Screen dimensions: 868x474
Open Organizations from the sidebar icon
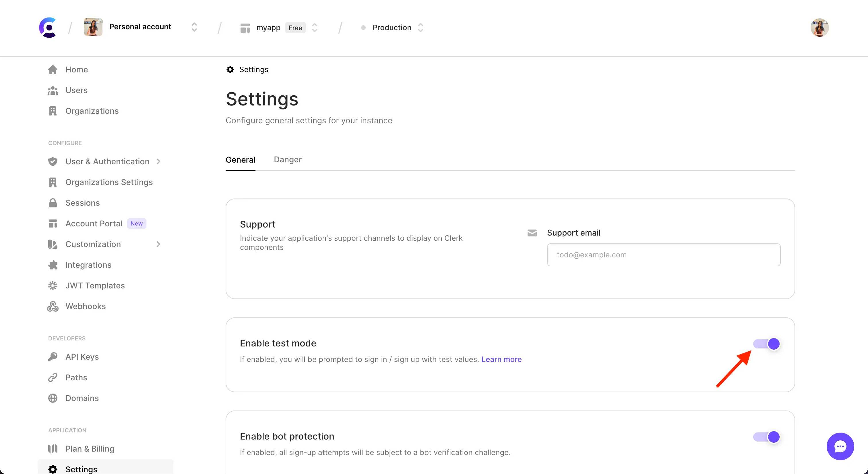(x=53, y=111)
